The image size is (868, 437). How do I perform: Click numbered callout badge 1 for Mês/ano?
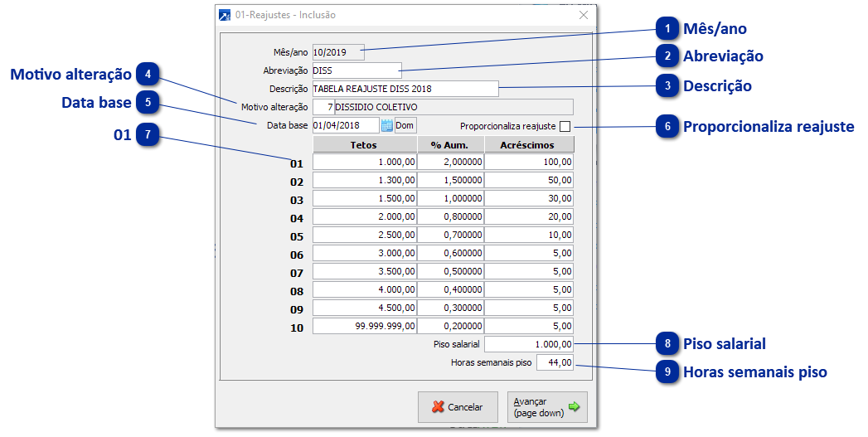pos(667,29)
